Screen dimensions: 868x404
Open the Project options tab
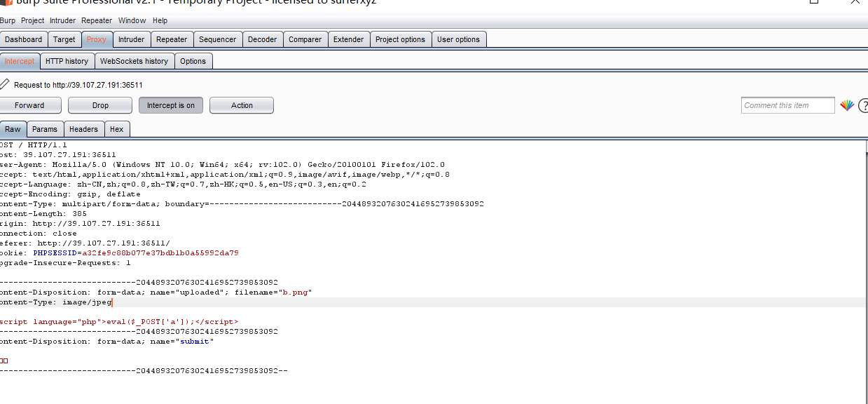[400, 39]
